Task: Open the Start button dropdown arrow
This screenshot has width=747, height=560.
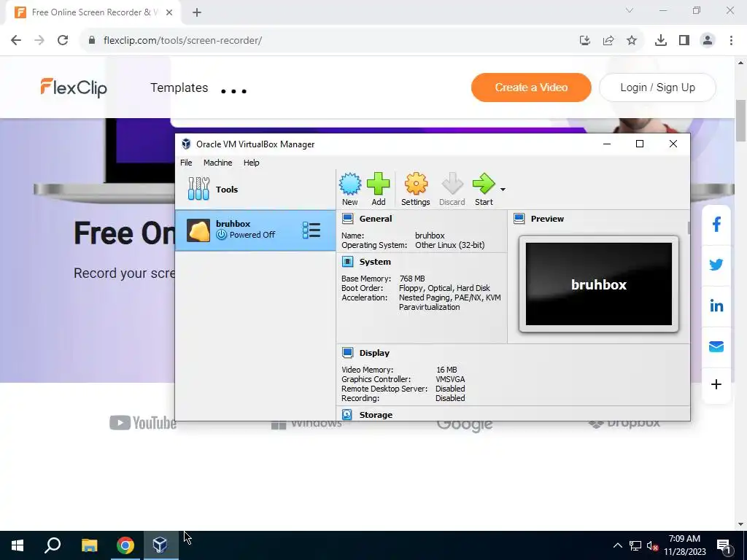Action: click(x=503, y=190)
